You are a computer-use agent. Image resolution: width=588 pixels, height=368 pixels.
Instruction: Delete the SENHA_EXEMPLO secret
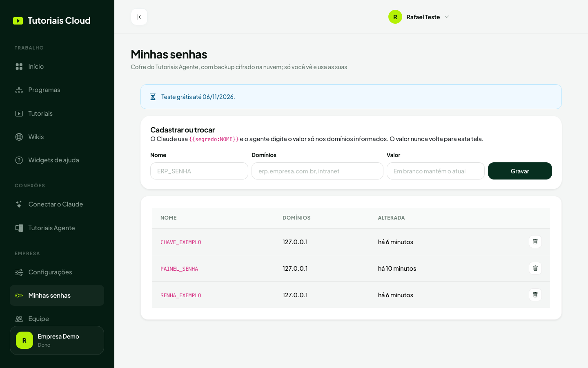(x=535, y=295)
